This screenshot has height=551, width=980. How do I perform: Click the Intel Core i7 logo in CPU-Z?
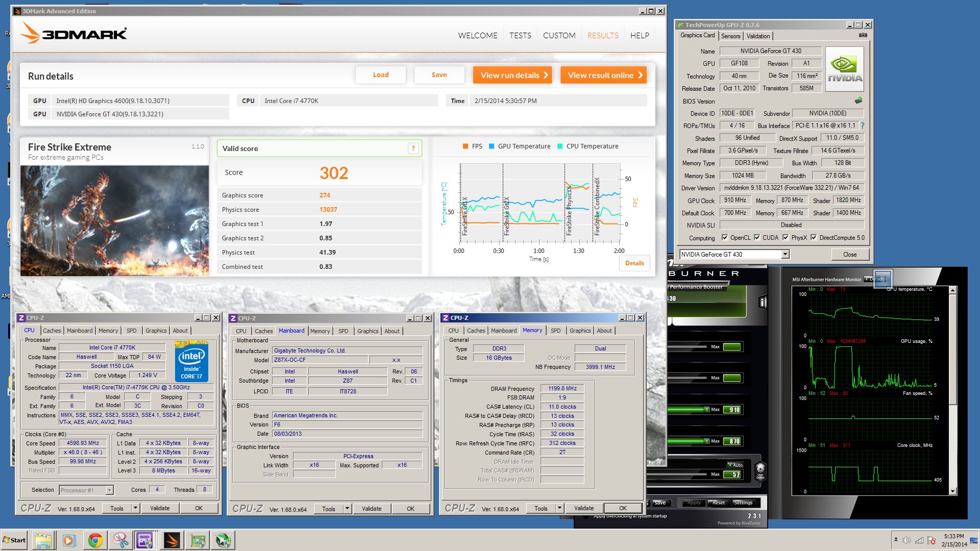(x=191, y=361)
